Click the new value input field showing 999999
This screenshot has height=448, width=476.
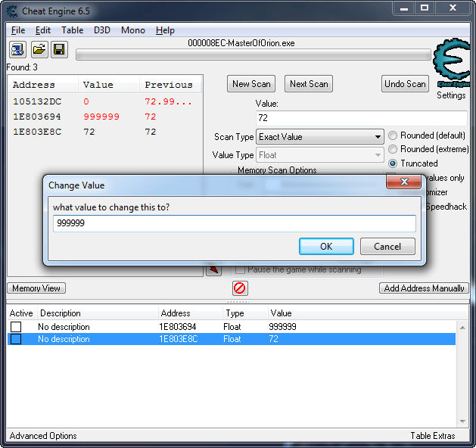pyautogui.click(x=235, y=223)
